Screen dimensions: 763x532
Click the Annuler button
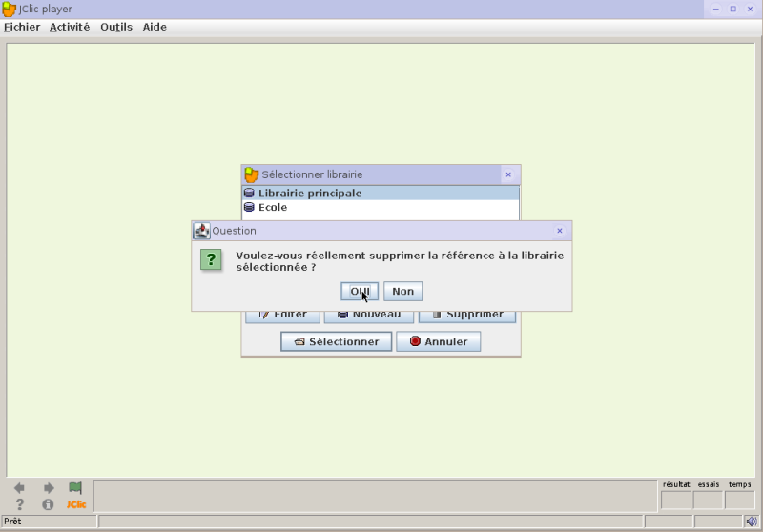(x=439, y=341)
